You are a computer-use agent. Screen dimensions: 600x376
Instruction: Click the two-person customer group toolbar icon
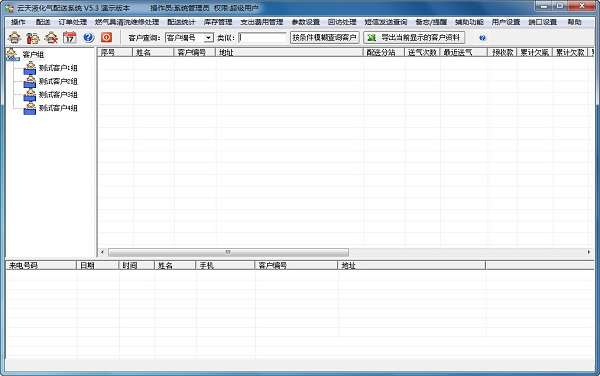click(x=33, y=37)
